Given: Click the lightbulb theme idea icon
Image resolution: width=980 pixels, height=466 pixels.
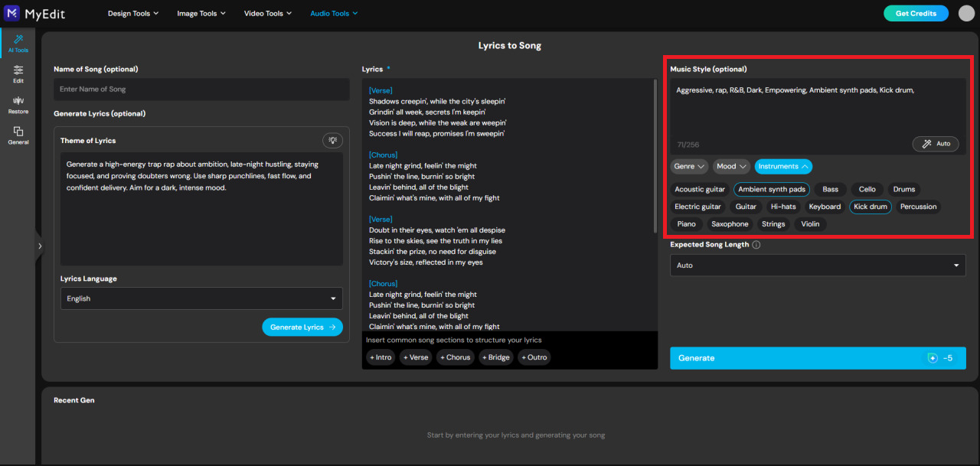Looking at the screenshot, I should coord(332,140).
